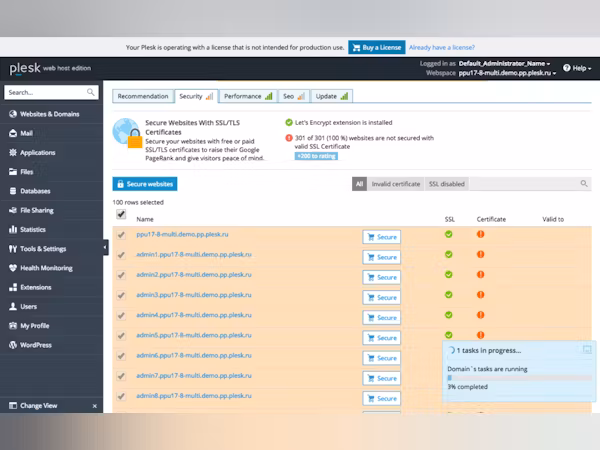Close the Change View bar
Viewport: 600px width, 450px height.
95,406
